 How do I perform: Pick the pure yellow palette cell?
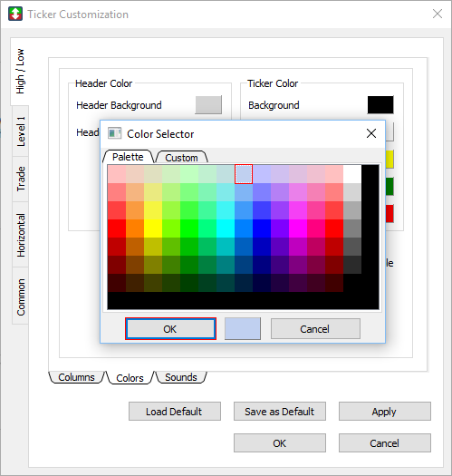(153, 228)
